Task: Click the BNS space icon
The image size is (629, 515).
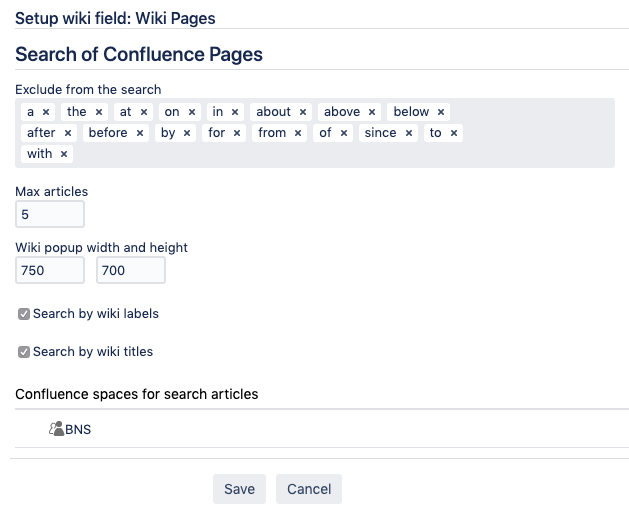Action: click(x=56, y=429)
